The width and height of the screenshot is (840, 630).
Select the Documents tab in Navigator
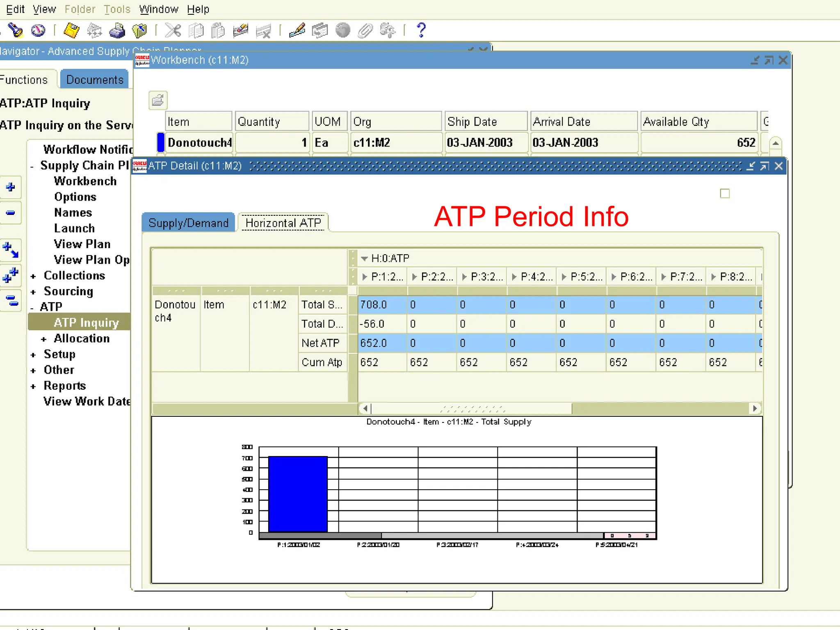pyautogui.click(x=94, y=80)
